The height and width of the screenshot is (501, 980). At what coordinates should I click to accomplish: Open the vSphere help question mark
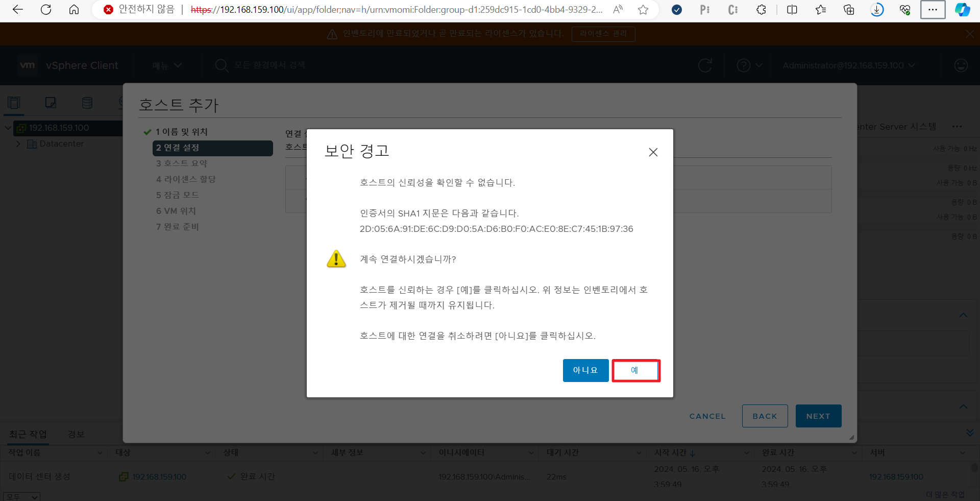(744, 65)
